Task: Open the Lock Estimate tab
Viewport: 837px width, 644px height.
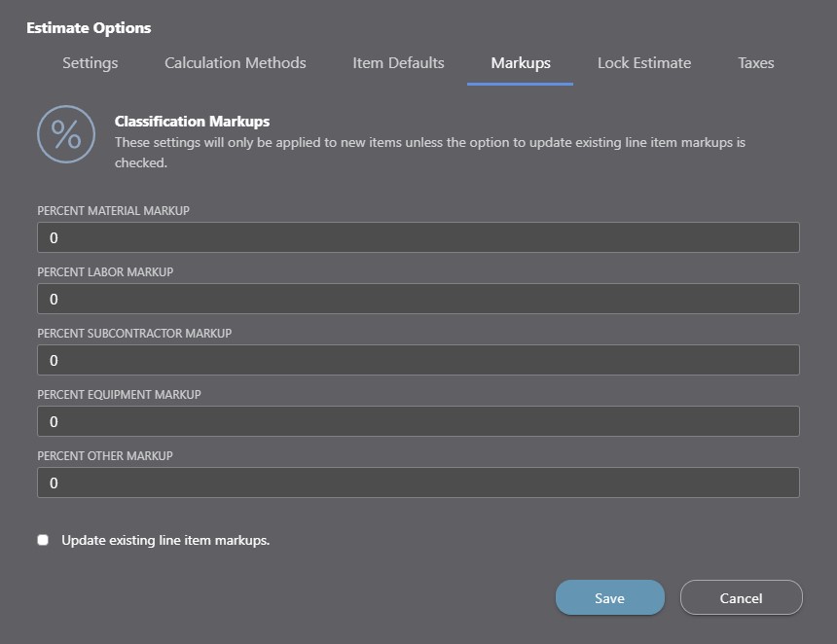Action: click(643, 63)
